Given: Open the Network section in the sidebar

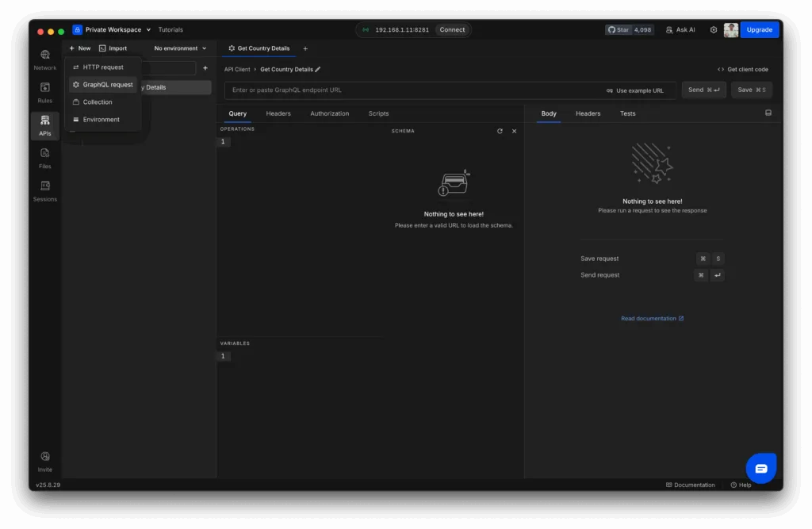Looking at the screenshot, I should click(44, 59).
